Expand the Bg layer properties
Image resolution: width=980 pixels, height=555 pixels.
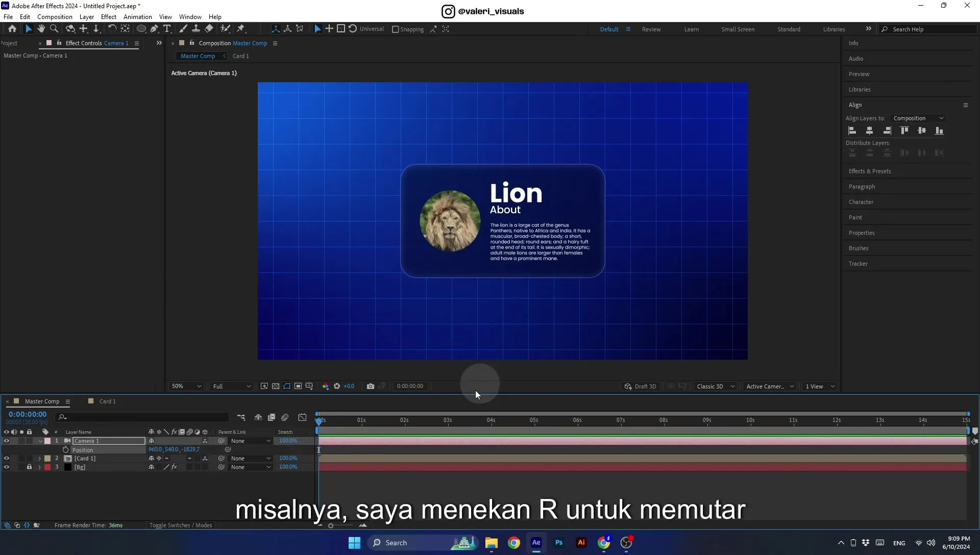[x=40, y=467]
